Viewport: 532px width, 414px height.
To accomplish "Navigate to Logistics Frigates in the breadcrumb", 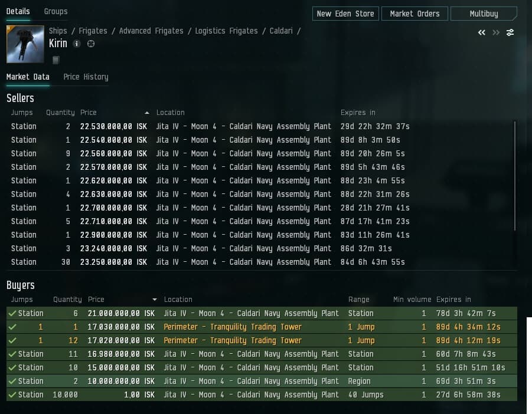I will pyautogui.click(x=226, y=31).
